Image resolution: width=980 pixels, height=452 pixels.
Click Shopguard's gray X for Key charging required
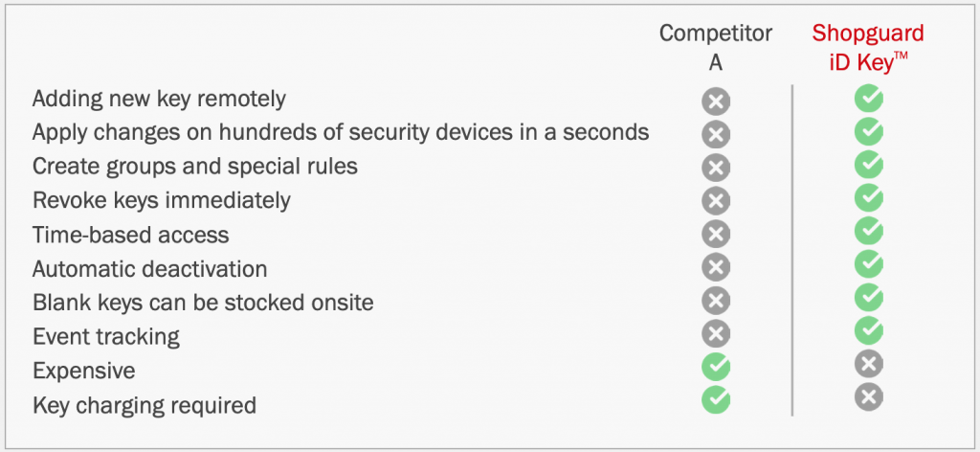[869, 397]
